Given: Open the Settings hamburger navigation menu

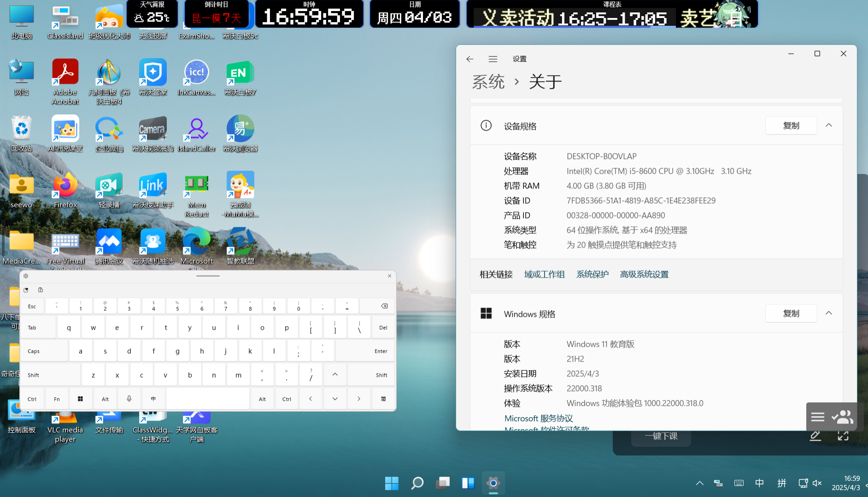Looking at the screenshot, I should [x=493, y=59].
